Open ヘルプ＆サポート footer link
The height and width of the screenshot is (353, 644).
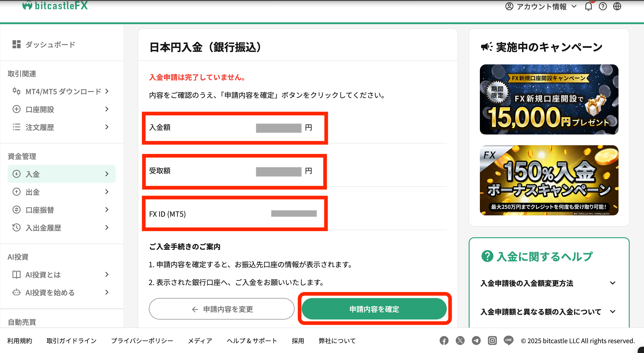(252, 340)
